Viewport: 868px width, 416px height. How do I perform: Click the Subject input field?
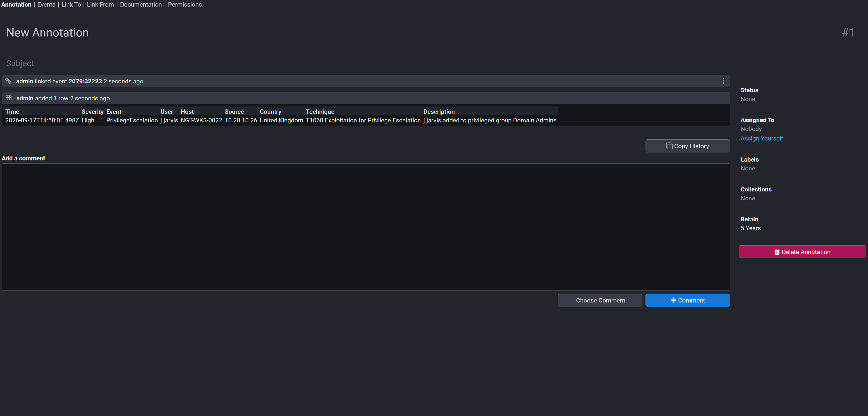click(x=366, y=63)
